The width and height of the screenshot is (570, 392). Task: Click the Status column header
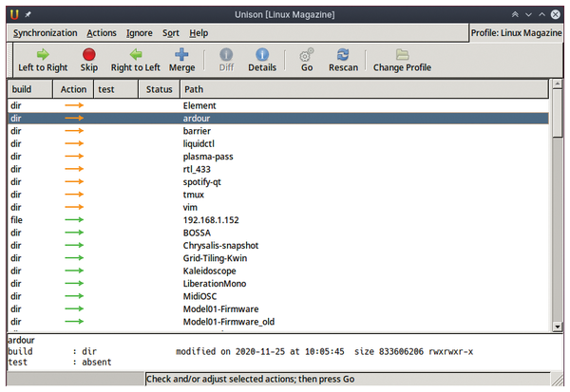coord(160,89)
